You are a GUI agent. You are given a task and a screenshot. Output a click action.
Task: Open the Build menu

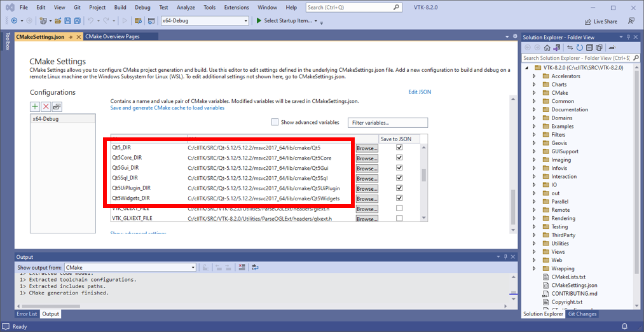click(120, 8)
